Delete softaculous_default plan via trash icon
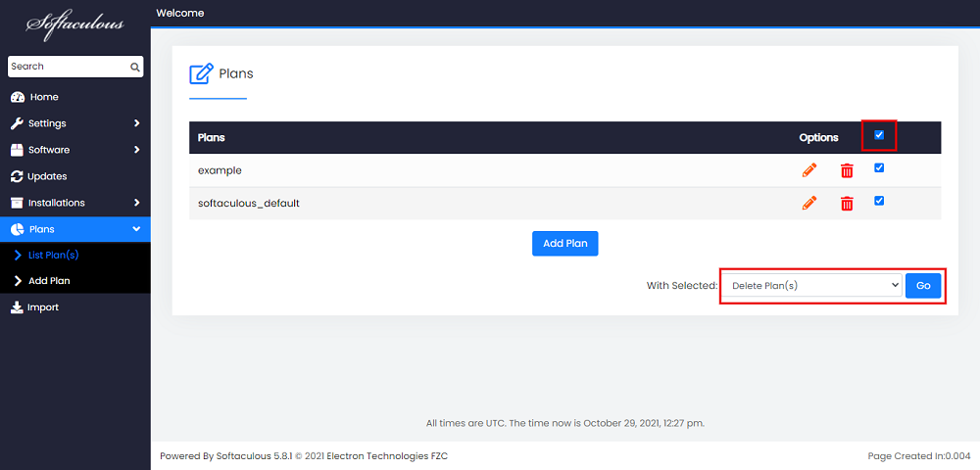980x470 pixels. click(x=847, y=204)
